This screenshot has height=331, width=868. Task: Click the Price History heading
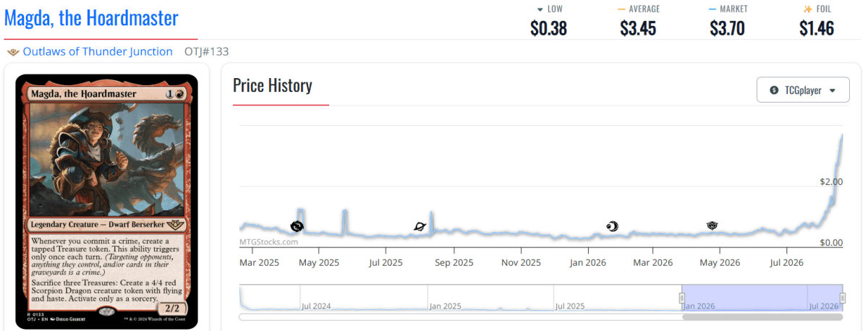pos(273,85)
